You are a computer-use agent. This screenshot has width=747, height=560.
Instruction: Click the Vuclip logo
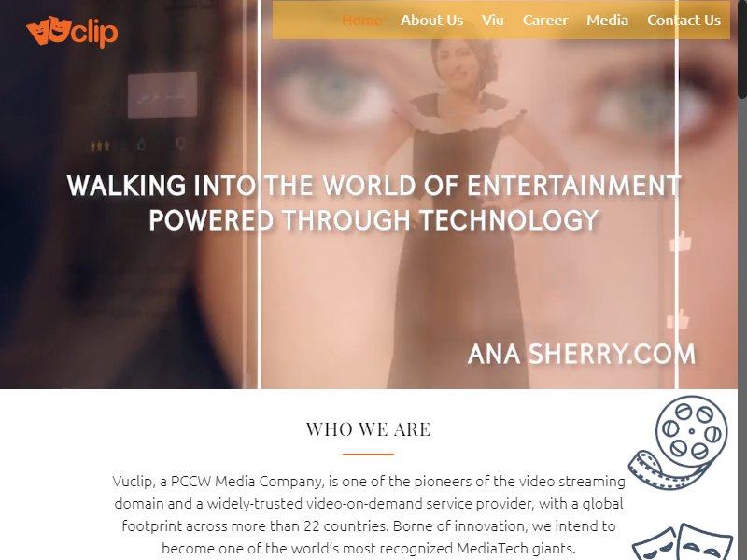coord(72,32)
